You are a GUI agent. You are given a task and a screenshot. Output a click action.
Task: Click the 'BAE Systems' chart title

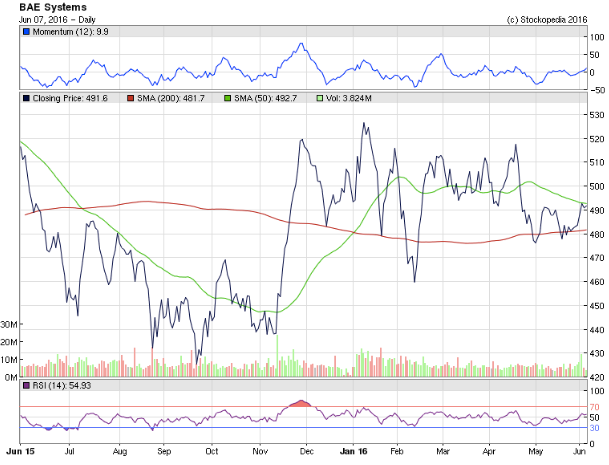tap(53, 7)
